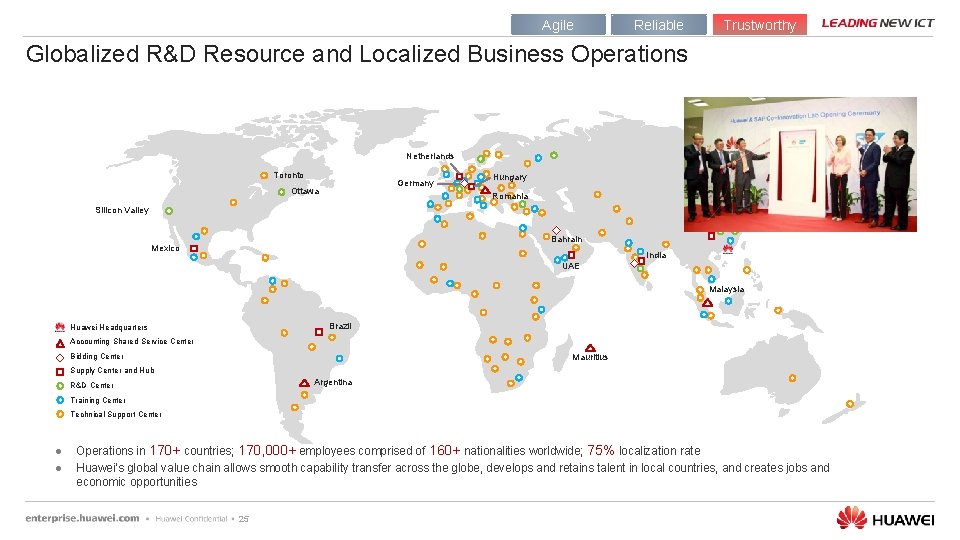Viewport: 960px width, 540px height.
Task: Click the green marker next to Ottawa
Action: 282,192
